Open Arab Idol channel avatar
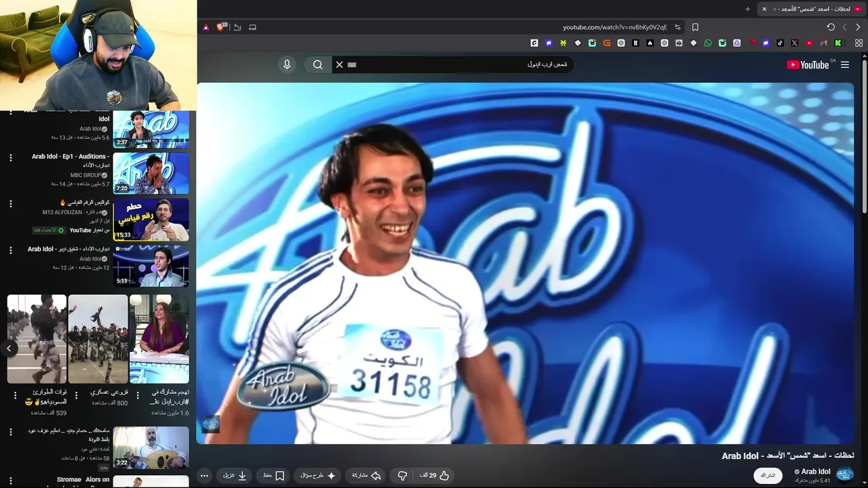 point(845,474)
